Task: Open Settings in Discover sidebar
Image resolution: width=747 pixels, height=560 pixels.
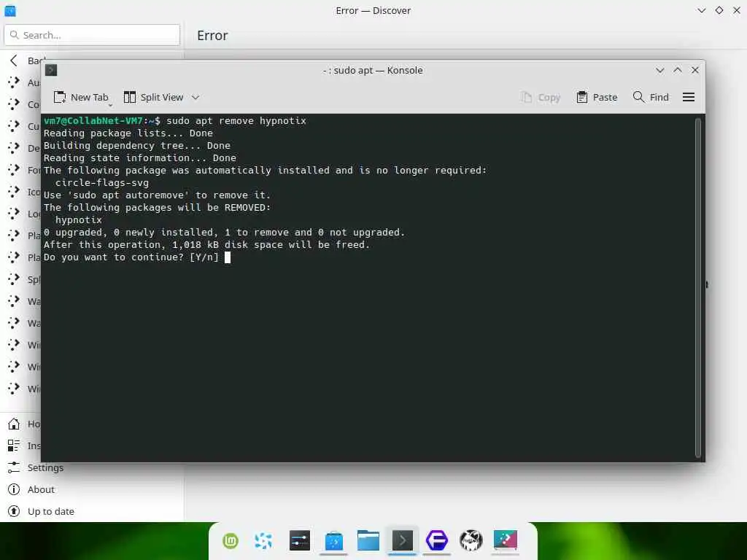Action: coord(45,467)
